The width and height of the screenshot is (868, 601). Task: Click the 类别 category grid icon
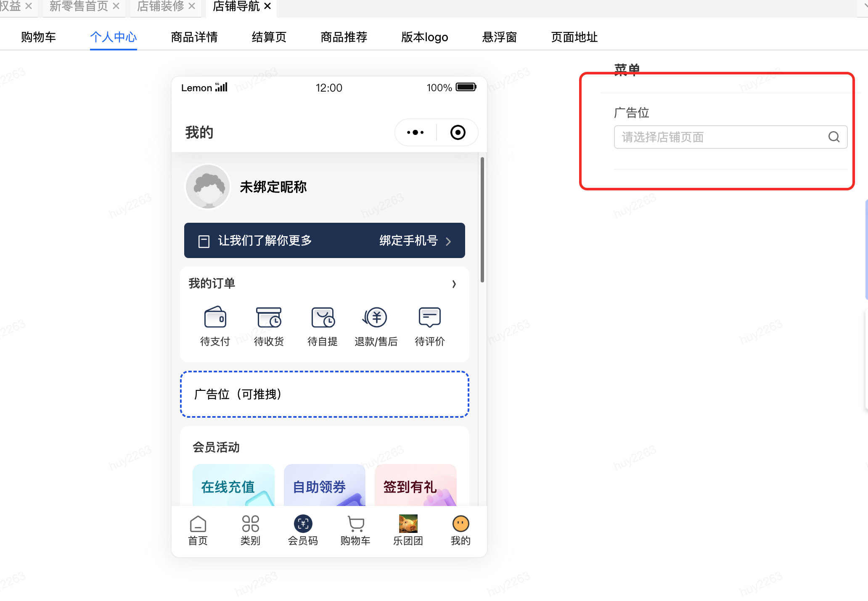[250, 524]
